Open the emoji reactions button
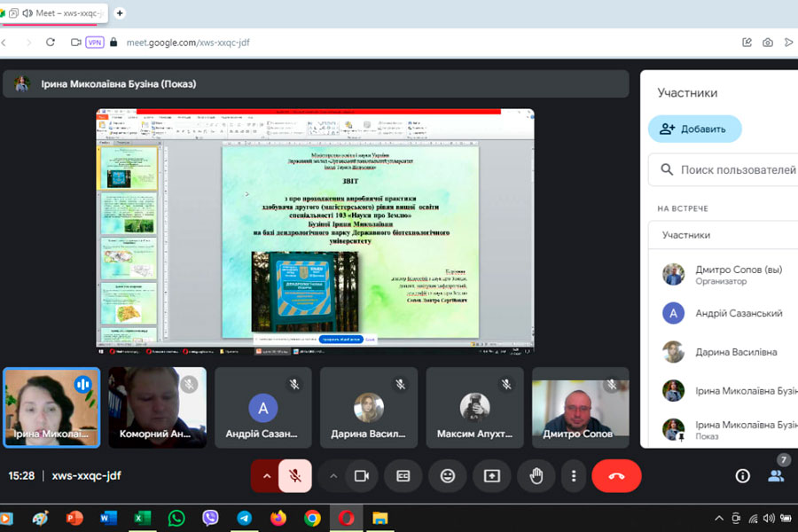 point(448,476)
